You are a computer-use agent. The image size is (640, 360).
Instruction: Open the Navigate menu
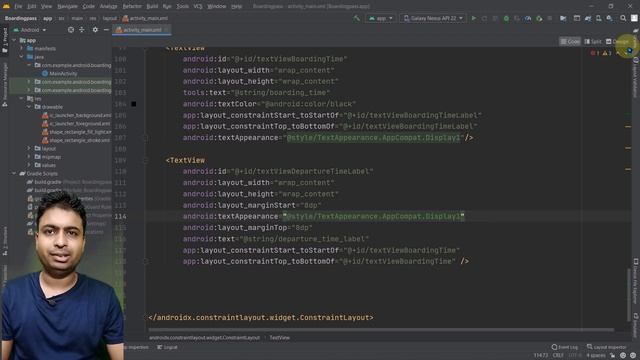67,6
